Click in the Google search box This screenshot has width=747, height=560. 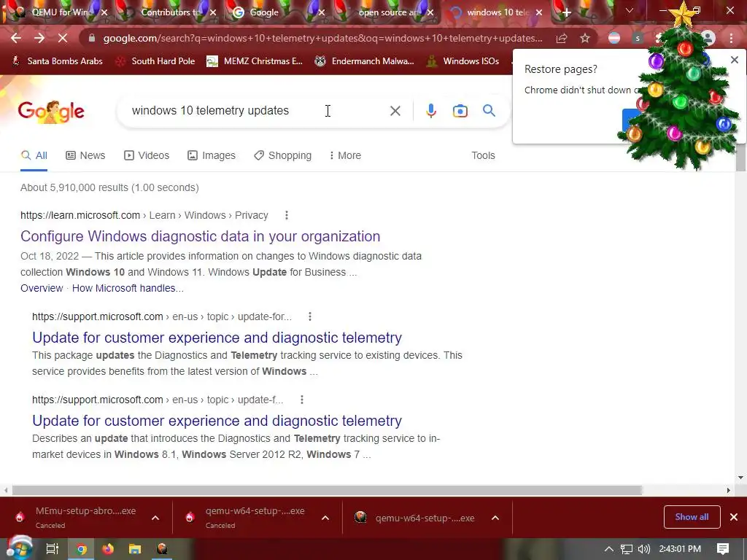coord(258,111)
